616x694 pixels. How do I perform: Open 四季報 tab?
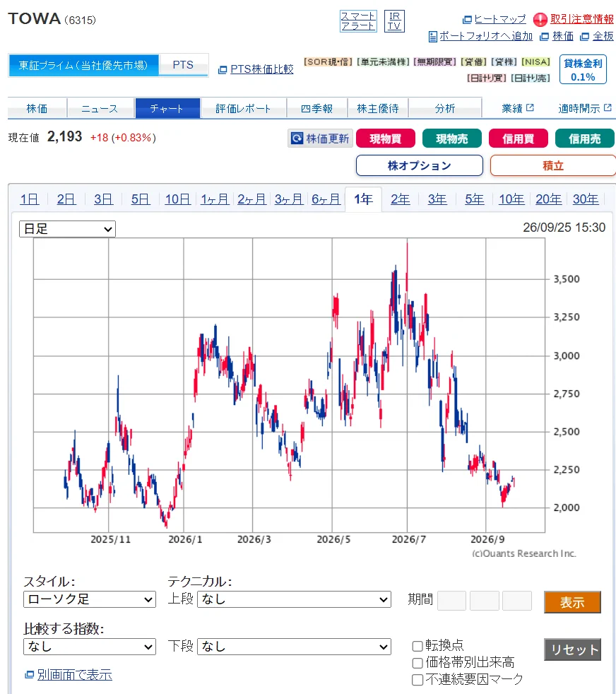pos(317,108)
